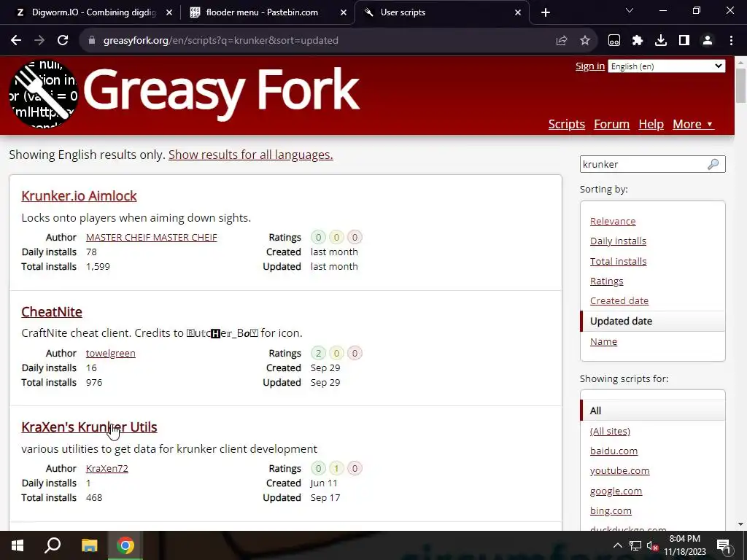The width and height of the screenshot is (747, 560).
Task: Open the Scripts navigation item
Action: click(566, 124)
